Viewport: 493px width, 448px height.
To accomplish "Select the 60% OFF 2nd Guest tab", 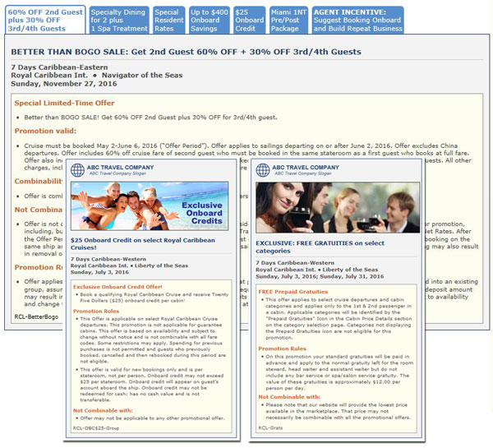I will pyautogui.click(x=45, y=20).
